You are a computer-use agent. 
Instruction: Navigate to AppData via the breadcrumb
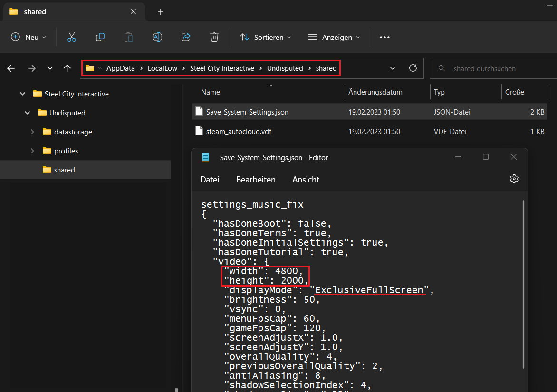click(121, 68)
